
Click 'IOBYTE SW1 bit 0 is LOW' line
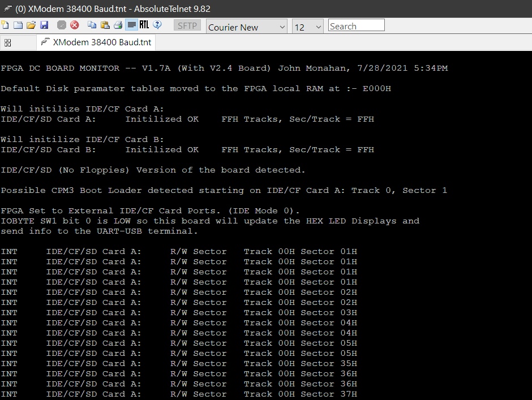[x=210, y=221]
